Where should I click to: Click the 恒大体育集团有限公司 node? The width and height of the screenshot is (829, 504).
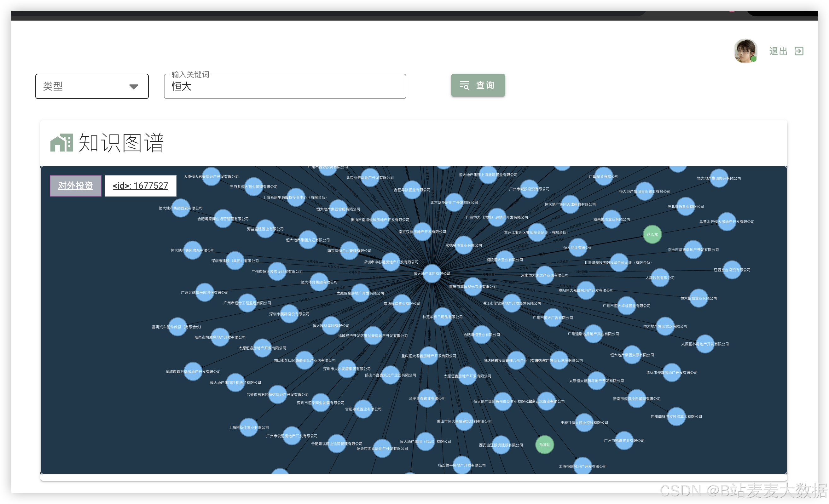click(x=319, y=282)
